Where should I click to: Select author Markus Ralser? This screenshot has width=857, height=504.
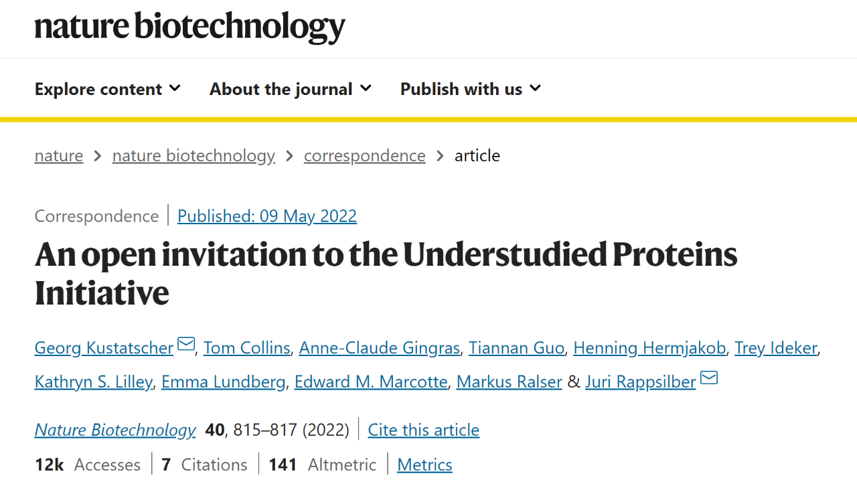(510, 382)
